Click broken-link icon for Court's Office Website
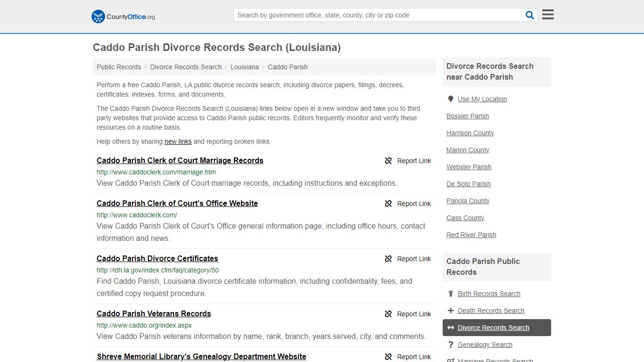The height and width of the screenshot is (362, 644). (x=388, y=204)
